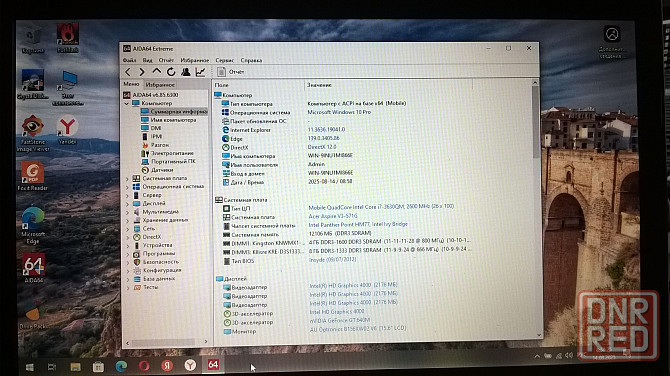
Task: Click the Отчет report toolbar button
Action: pos(230,72)
